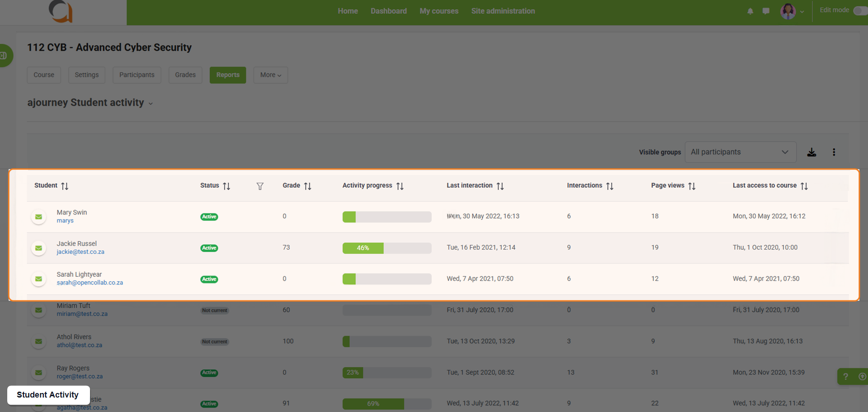Open the marys username link

click(x=65, y=221)
